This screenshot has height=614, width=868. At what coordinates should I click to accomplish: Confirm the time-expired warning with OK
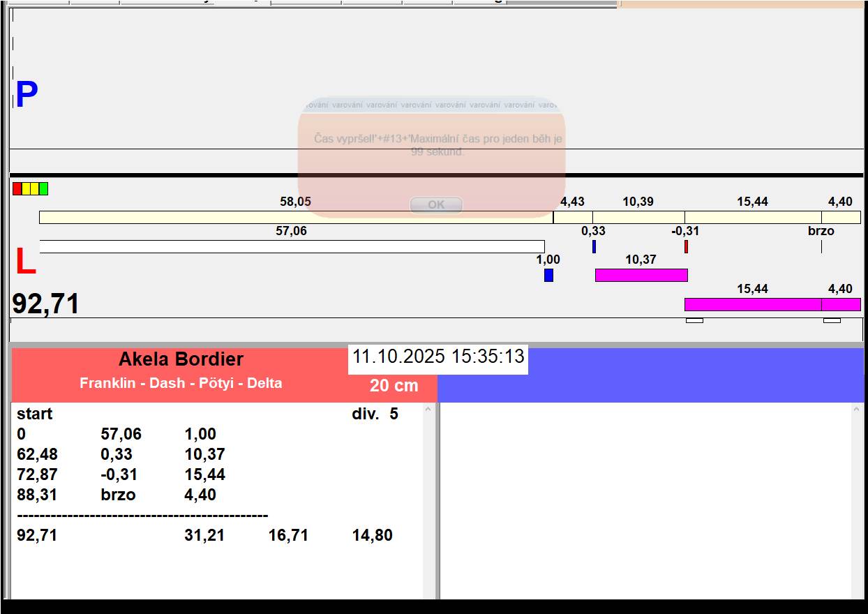coord(436,204)
